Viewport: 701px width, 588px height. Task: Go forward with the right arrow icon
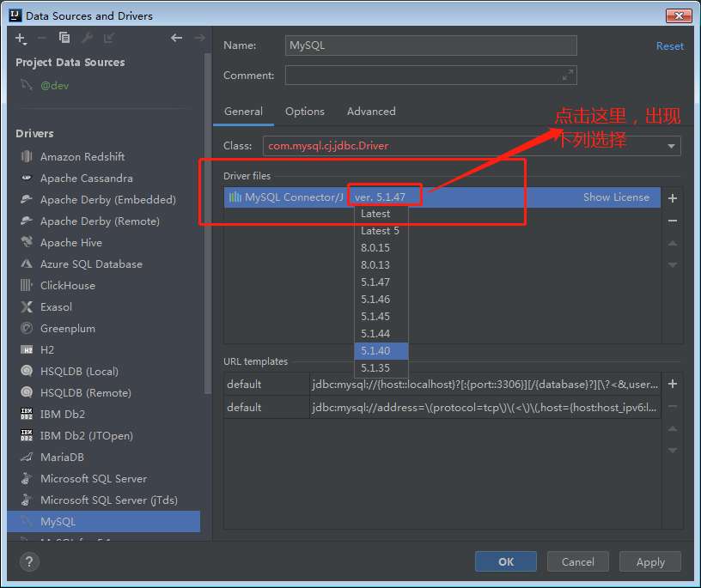(199, 38)
